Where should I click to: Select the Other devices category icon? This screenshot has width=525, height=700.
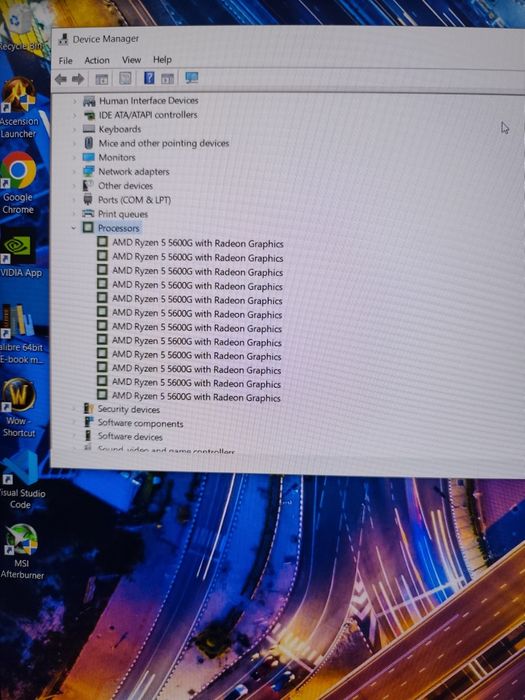tap(88, 185)
